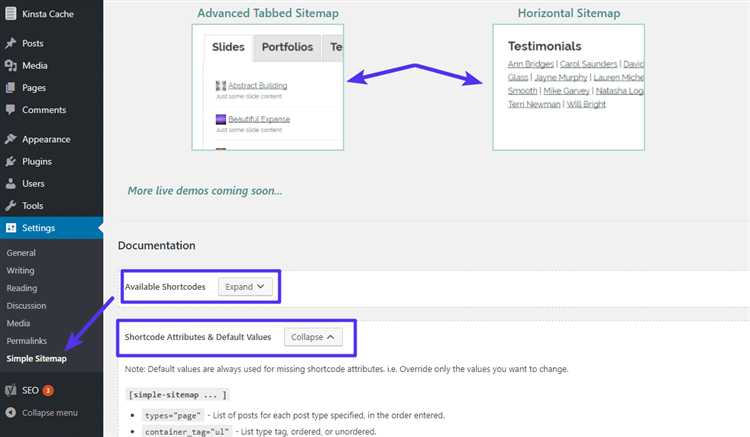The height and width of the screenshot is (437, 750).
Task: Open the Mike Garvey testimonial link
Action: click(x=566, y=91)
